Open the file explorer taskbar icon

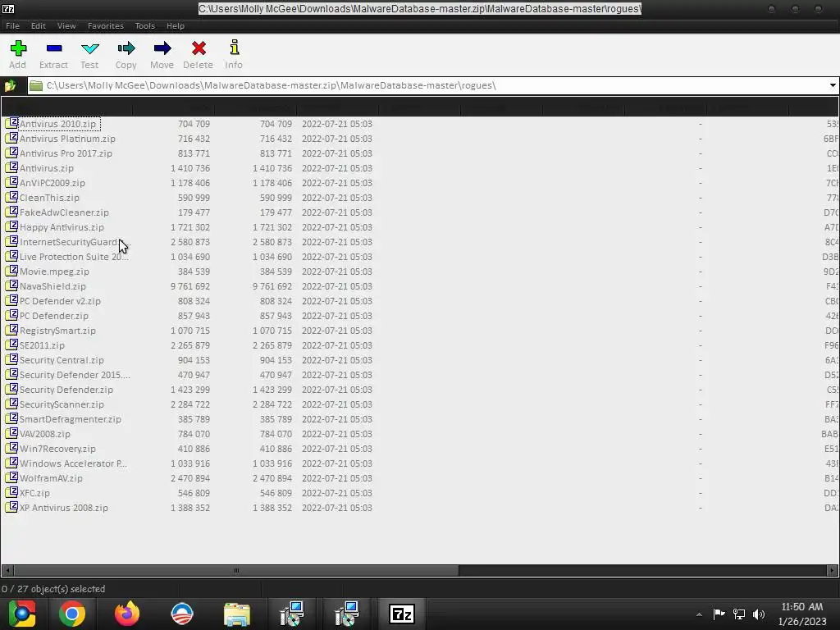237,614
